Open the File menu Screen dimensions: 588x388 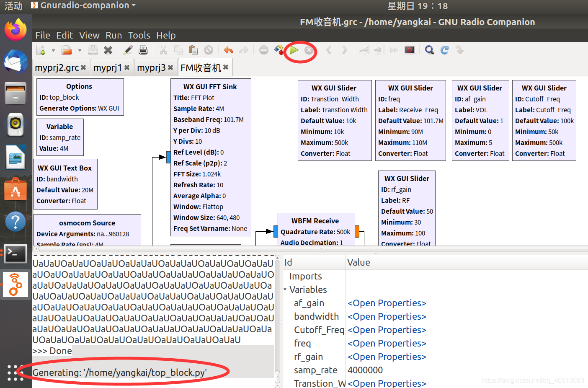(x=43, y=35)
